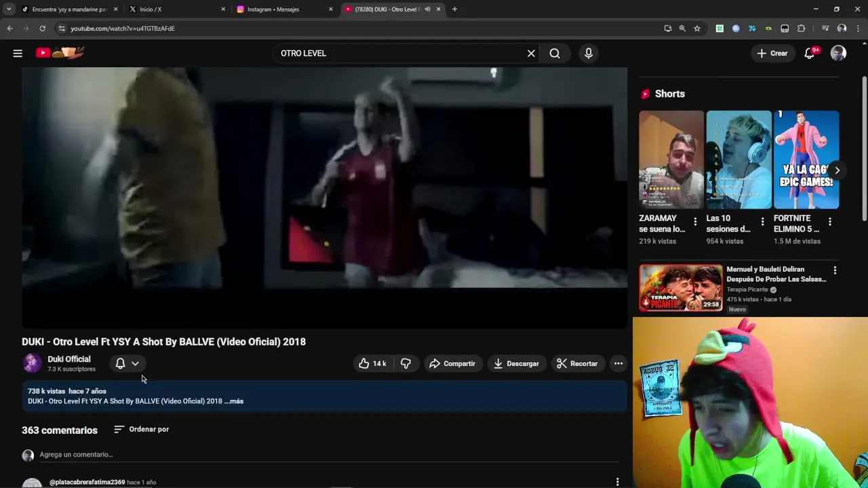The image size is (868, 488).
Task: Reload the YouTube page
Action: [x=42, y=28]
